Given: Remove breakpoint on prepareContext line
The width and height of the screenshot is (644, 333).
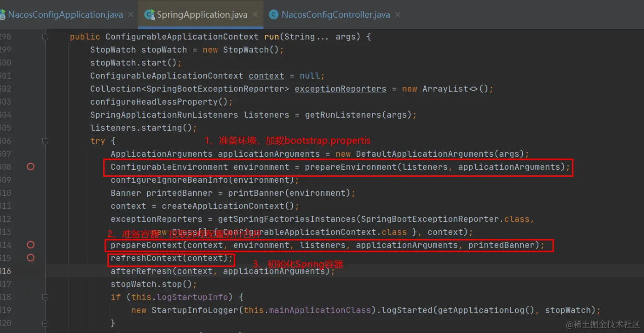Looking at the screenshot, I should click(x=31, y=245).
